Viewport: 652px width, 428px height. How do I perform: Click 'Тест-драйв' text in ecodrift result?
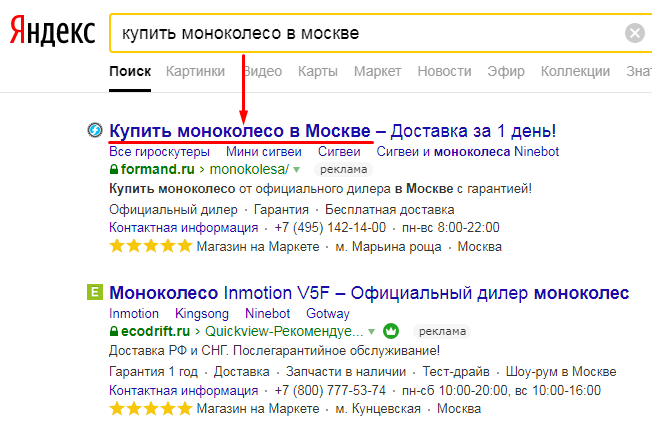click(456, 371)
